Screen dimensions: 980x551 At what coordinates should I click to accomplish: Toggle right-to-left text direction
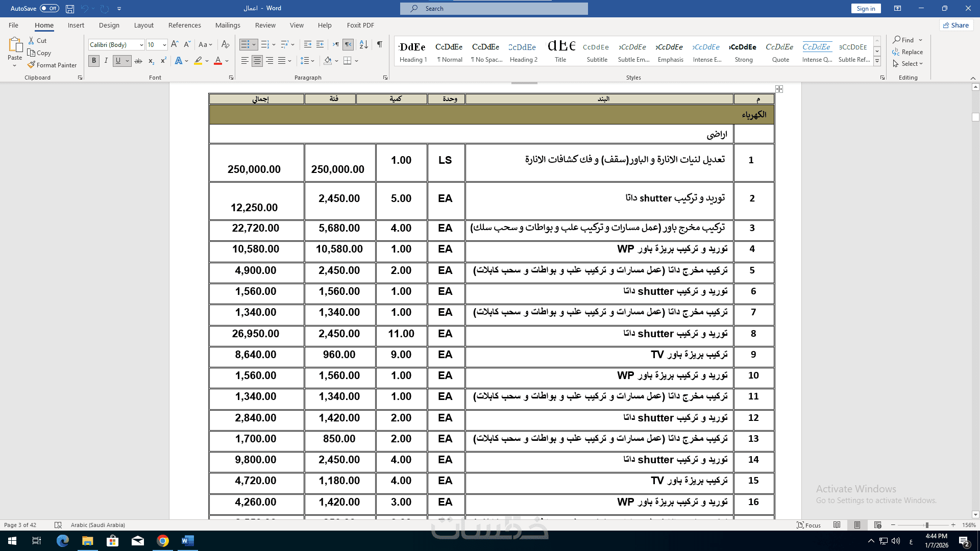[348, 45]
